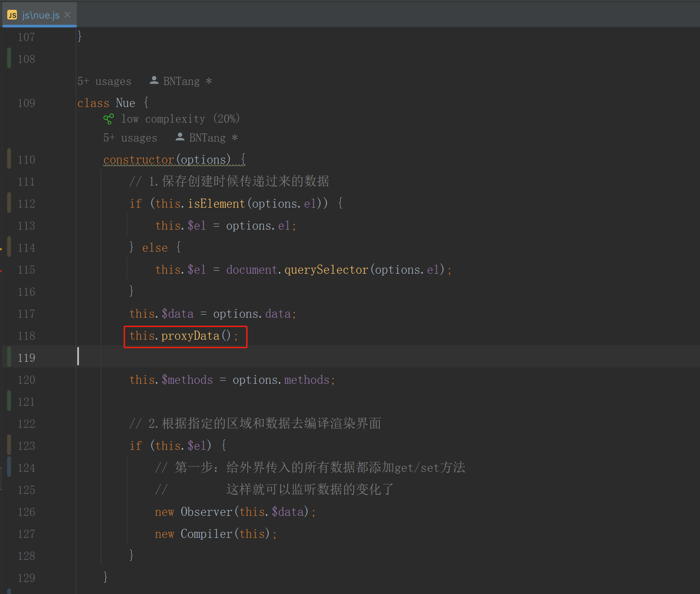Click line number 126 in the gutter
This screenshot has height=594, width=700.
coord(26,512)
